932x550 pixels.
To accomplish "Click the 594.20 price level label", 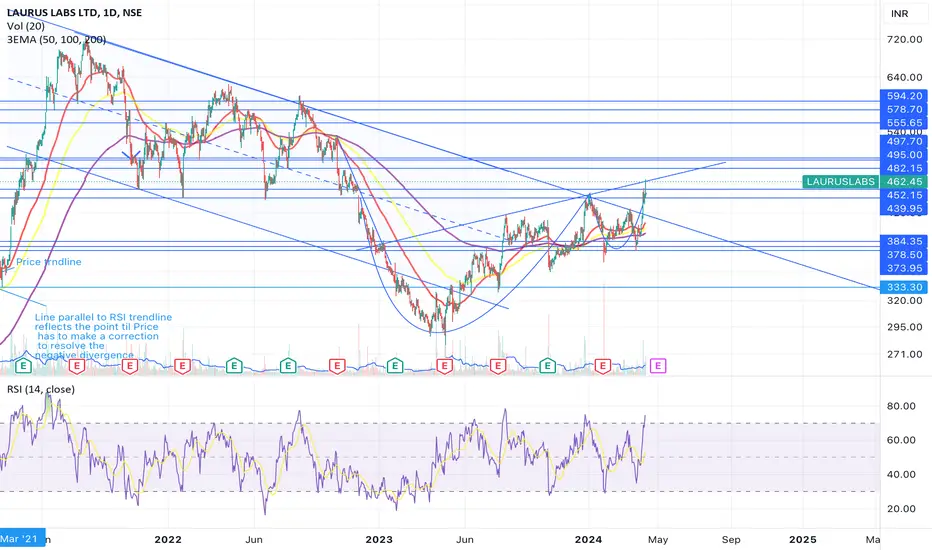I will click(904, 96).
